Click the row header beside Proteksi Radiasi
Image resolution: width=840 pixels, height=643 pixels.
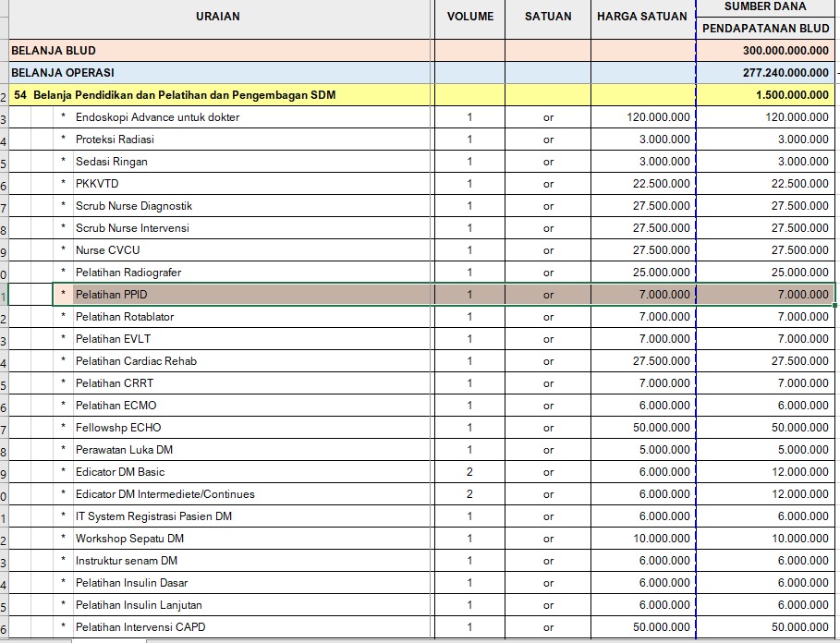click(x=4, y=140)
